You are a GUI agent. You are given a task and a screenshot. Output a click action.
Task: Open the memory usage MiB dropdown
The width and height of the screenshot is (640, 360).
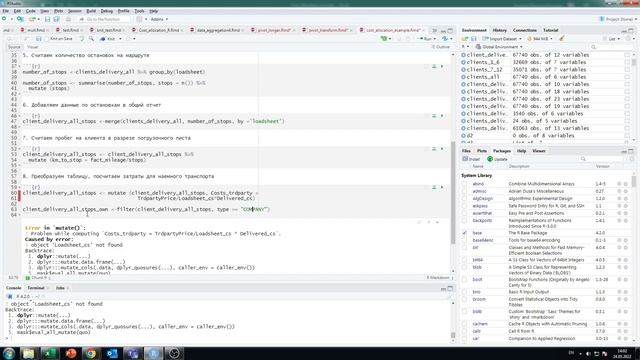point(540,39)
